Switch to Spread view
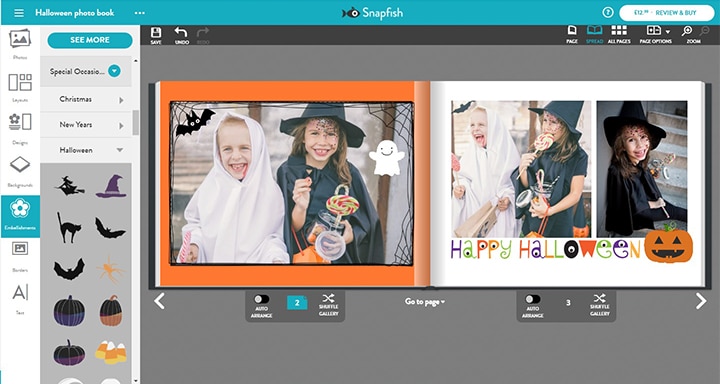Screen dimensions: 720x384 tap(594, 34)
